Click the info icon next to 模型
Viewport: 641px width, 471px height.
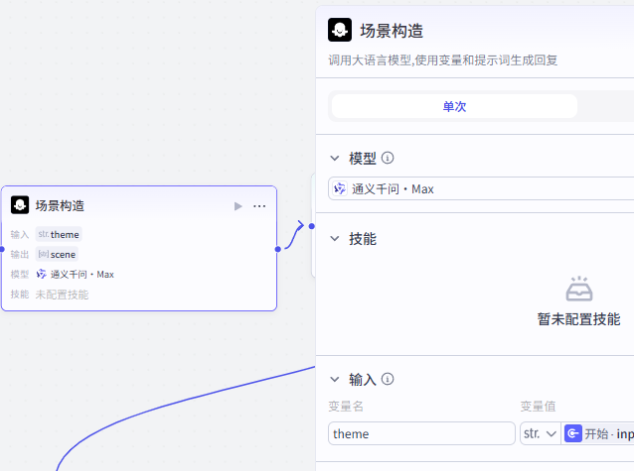tap(388, 158)
